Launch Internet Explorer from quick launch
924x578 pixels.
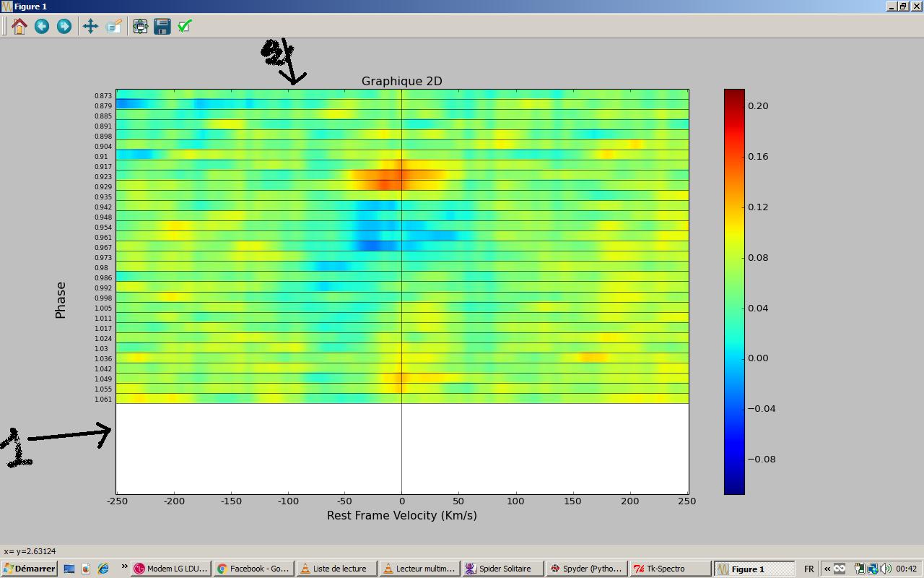[x=103, y=569]
